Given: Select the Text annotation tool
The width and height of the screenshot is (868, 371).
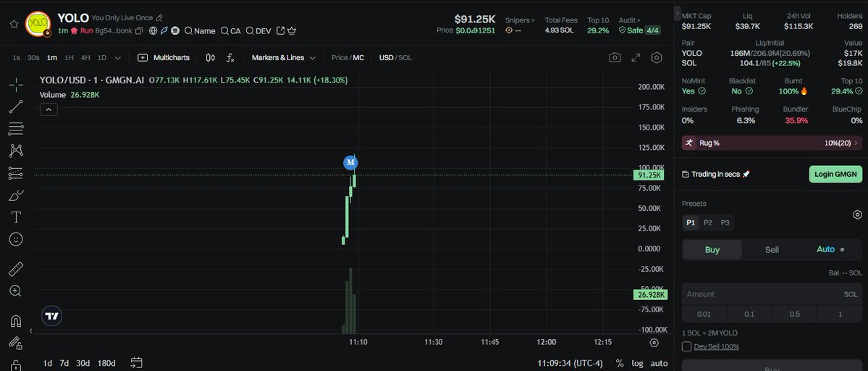Looking at the screenshot, I should click(16, 217).
